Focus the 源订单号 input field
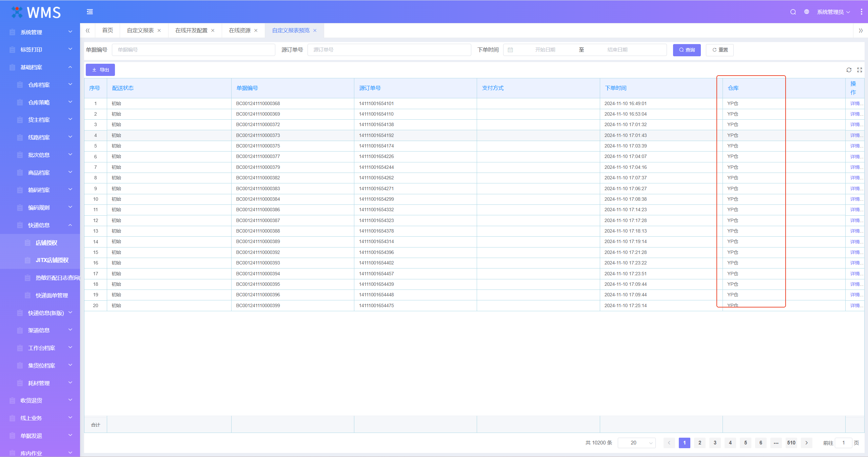Image resolution: width=868 pixels, height=457 pixels. coord(389,50)
